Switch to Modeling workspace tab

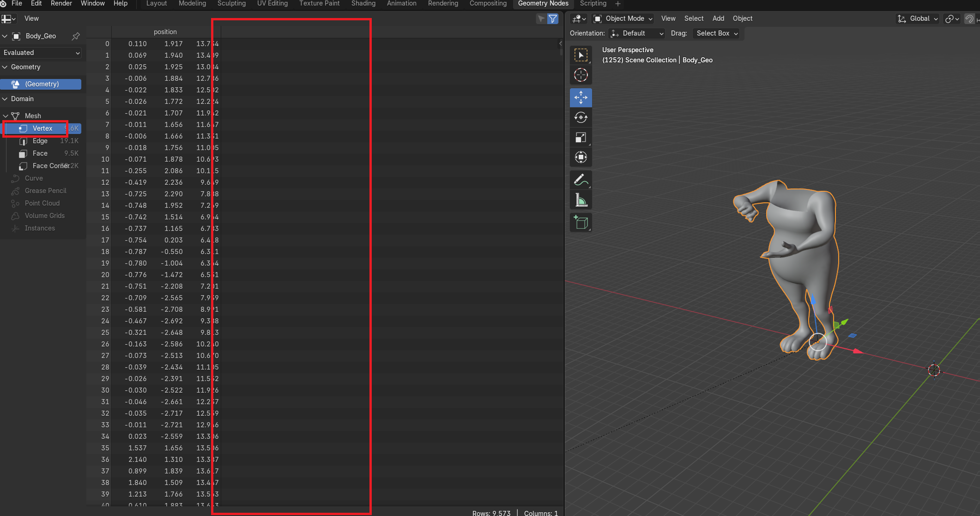click(192, 4)
